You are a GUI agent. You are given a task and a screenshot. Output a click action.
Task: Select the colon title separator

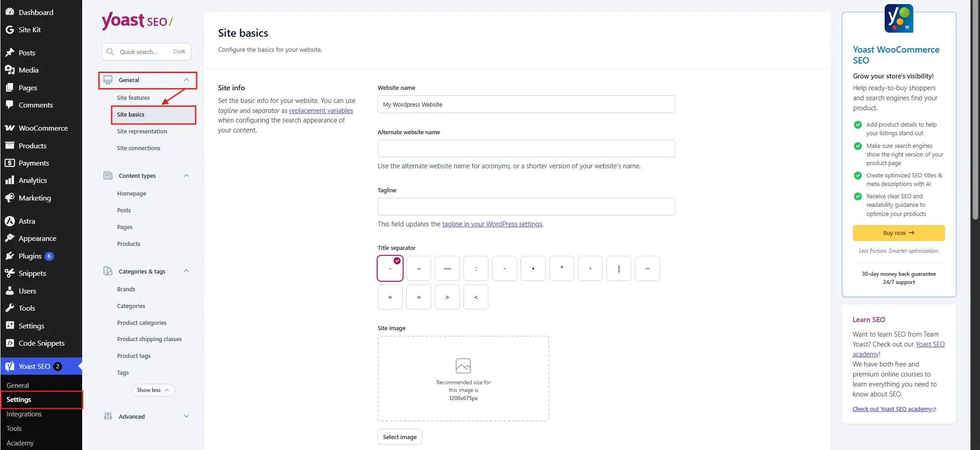pos(476,269)
